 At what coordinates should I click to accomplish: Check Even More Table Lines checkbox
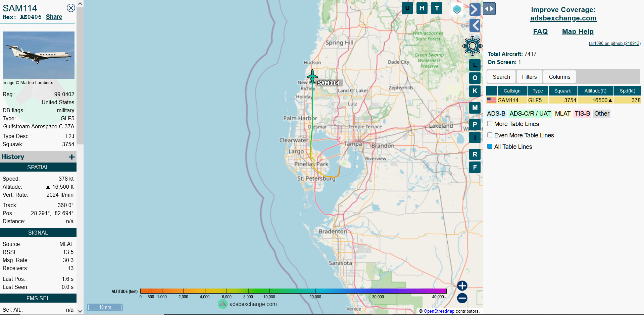click(x=490, y=135)
